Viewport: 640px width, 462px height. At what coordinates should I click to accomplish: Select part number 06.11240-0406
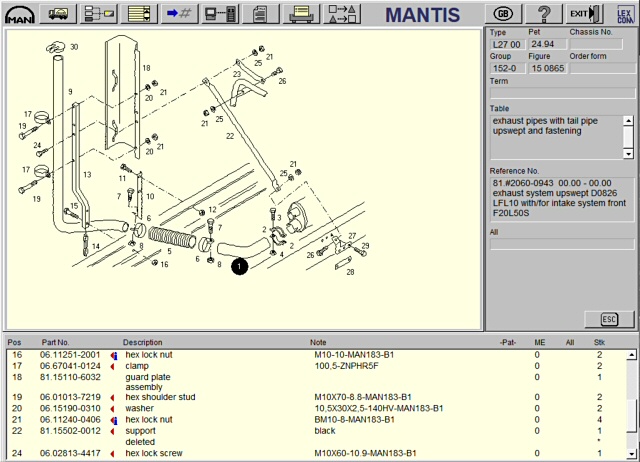coord(70,419)
